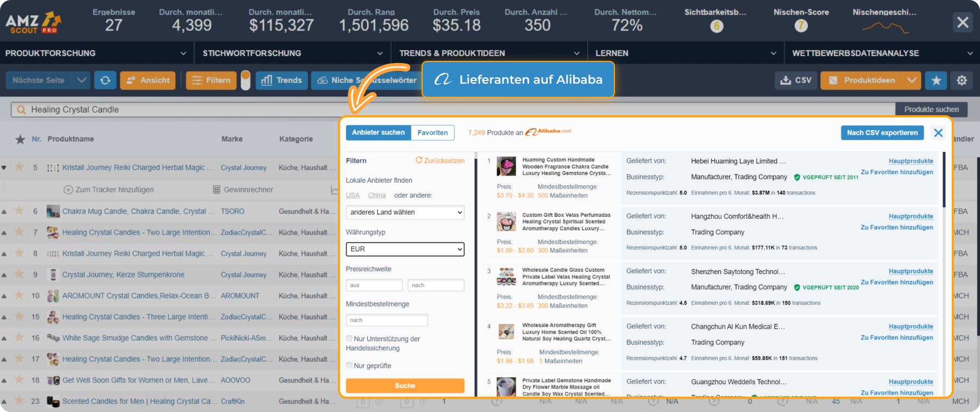Close the AMZScout Pro window with X
The height and width of the screenshot is (412, 980).
(x=963, y=22)
